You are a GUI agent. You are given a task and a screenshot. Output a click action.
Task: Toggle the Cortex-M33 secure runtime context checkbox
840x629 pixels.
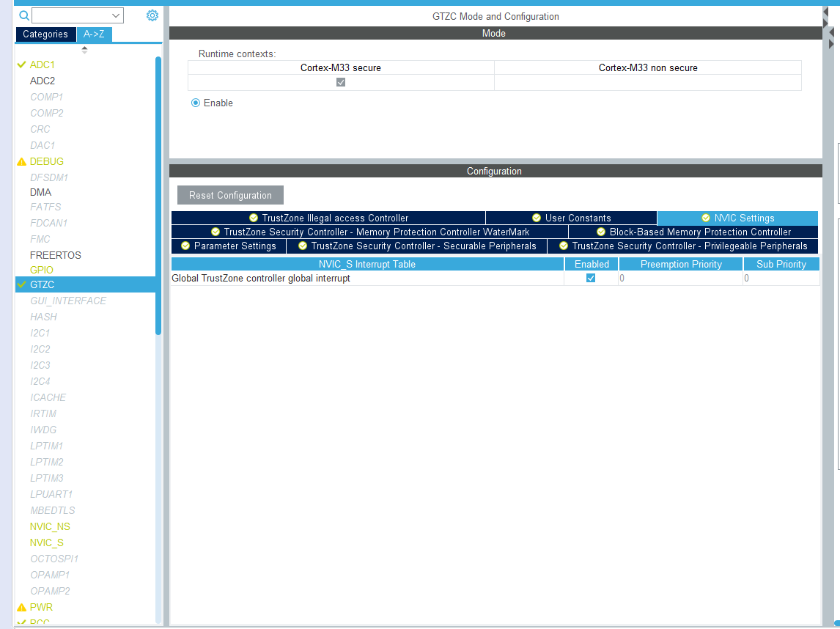340,82
